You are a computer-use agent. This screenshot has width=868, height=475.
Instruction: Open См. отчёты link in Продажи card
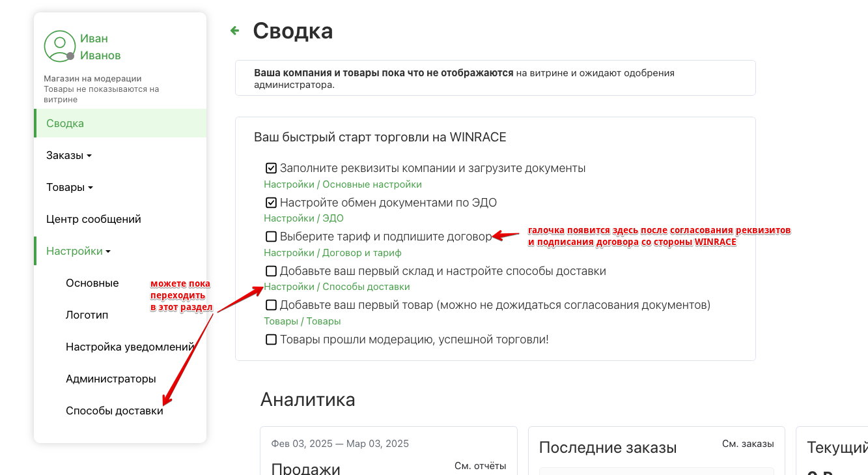(x=480, y=466)
